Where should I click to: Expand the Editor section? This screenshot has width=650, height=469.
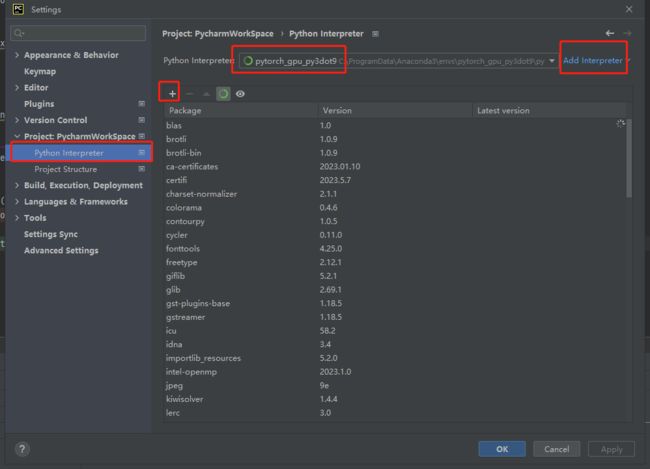(x=17, y=87)
